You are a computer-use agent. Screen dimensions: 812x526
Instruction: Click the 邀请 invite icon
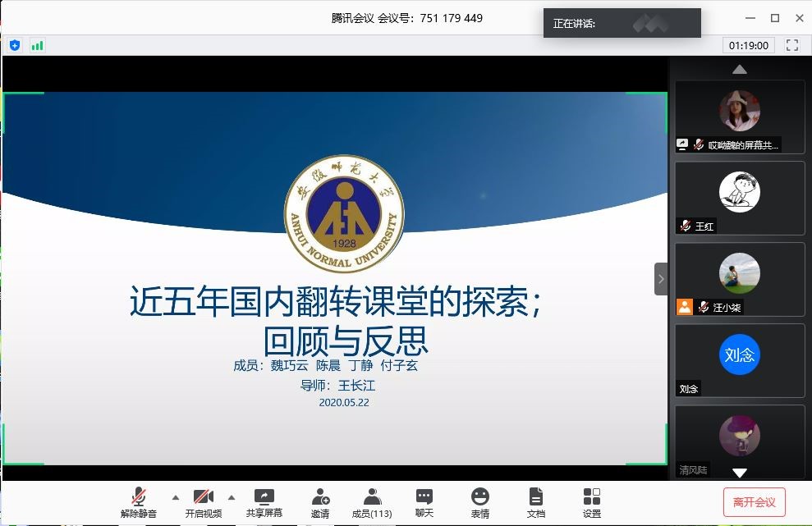320,501
